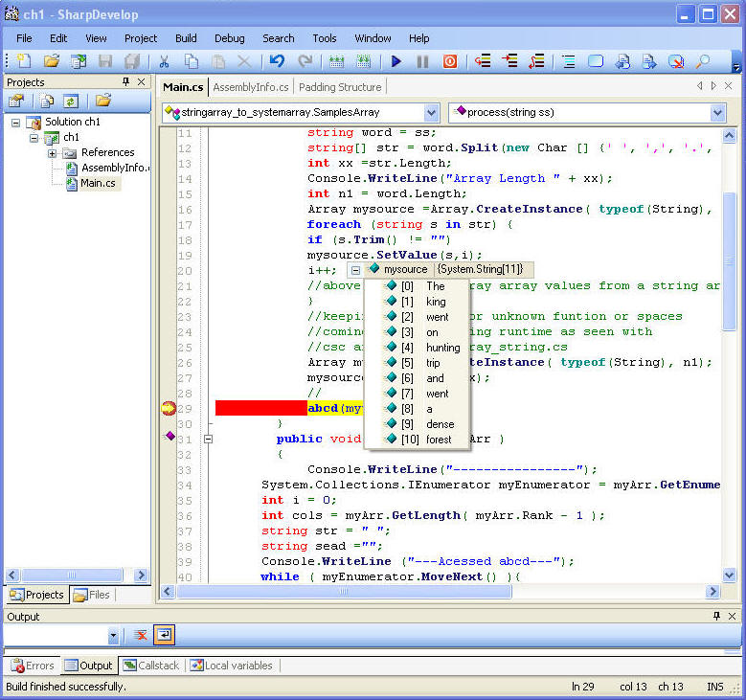This screenshot has height=700, width=746.
Task: Toggle word wrap in Output panel
Action: click(164, 635)
